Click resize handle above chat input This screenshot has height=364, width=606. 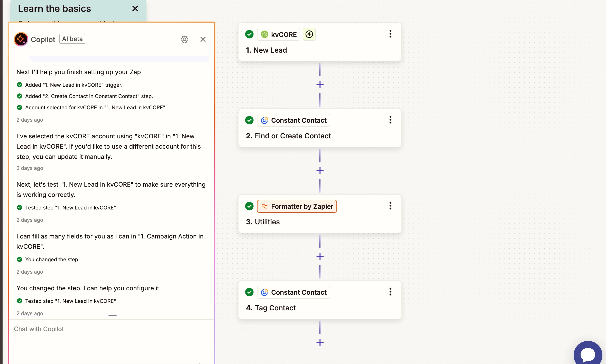(113, 315)
